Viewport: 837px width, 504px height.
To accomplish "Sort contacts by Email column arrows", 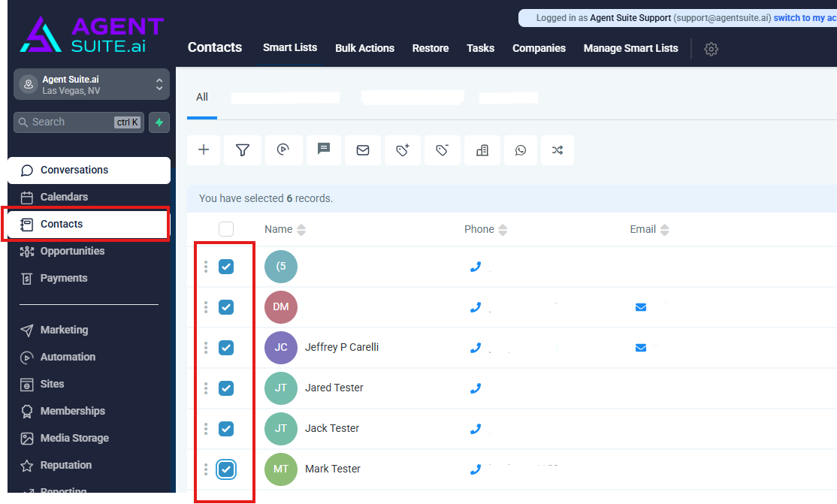I will [x=665, y=230].
